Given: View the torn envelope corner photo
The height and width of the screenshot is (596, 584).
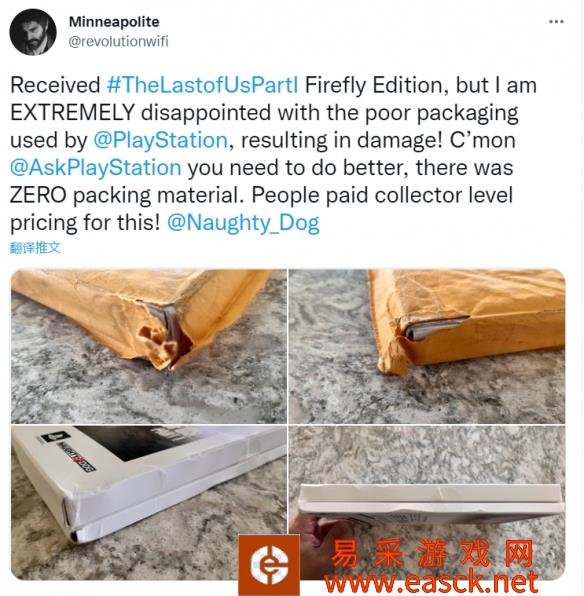Looking at the screenshot, I should (149, 346).
